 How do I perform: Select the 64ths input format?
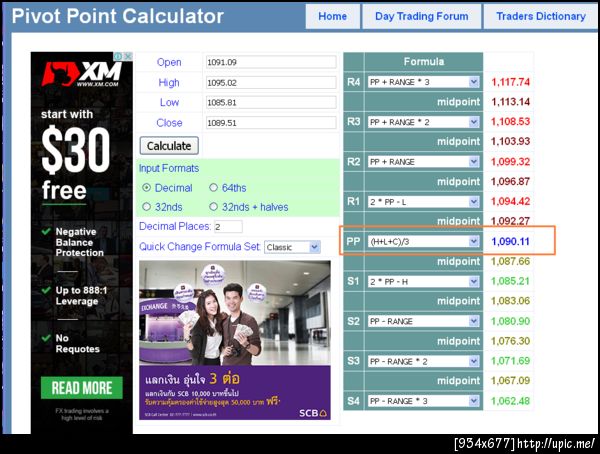214,188
